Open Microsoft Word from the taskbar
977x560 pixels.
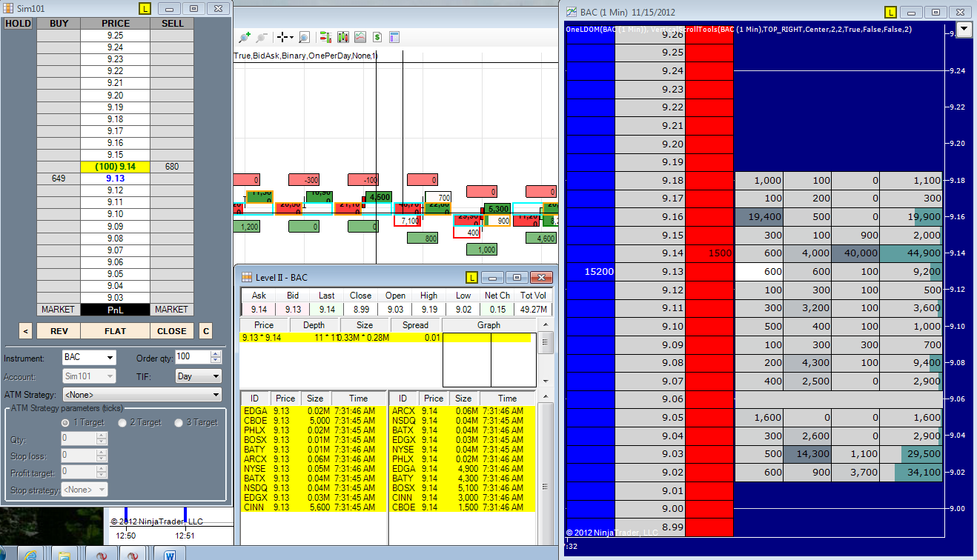pos(170,554)
